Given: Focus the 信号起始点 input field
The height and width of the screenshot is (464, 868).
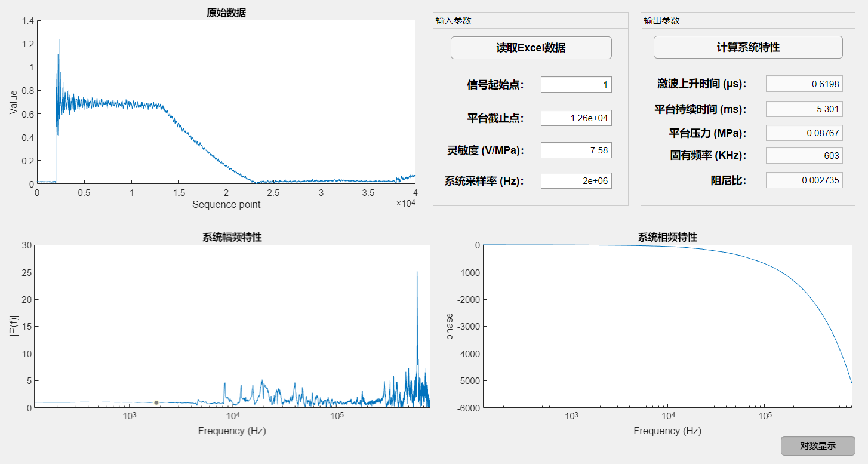Looking at the screenshot, I should tap(575, 85).
